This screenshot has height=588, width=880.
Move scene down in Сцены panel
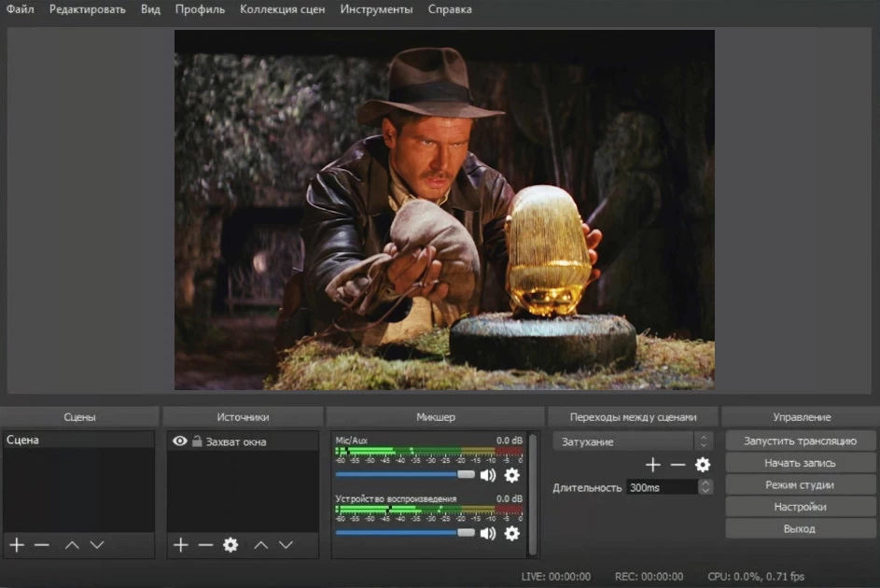[97, 545]
